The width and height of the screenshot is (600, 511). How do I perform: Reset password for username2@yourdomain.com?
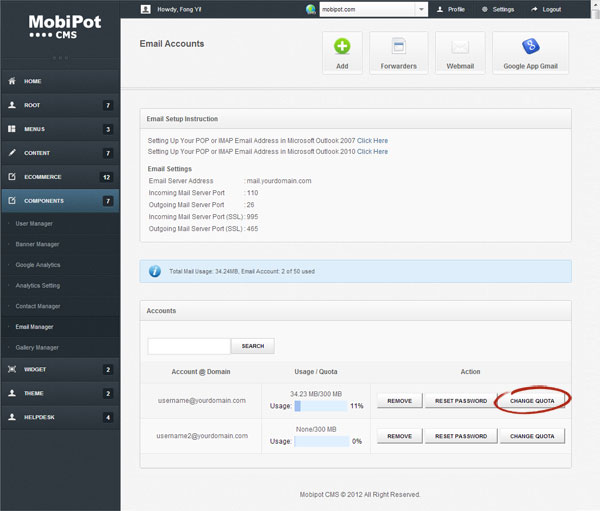click(x=461, y=436)
